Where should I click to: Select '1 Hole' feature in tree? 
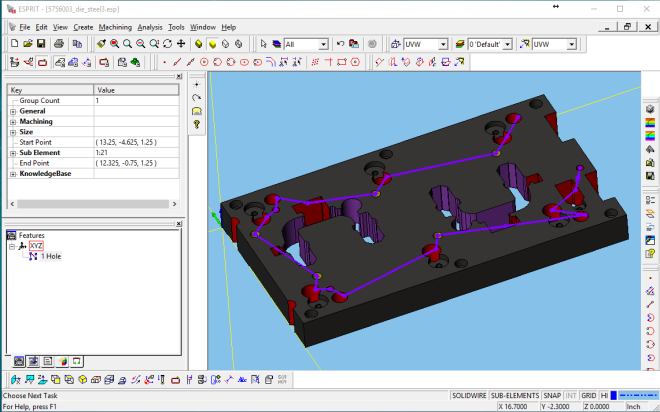pos(50,255)
